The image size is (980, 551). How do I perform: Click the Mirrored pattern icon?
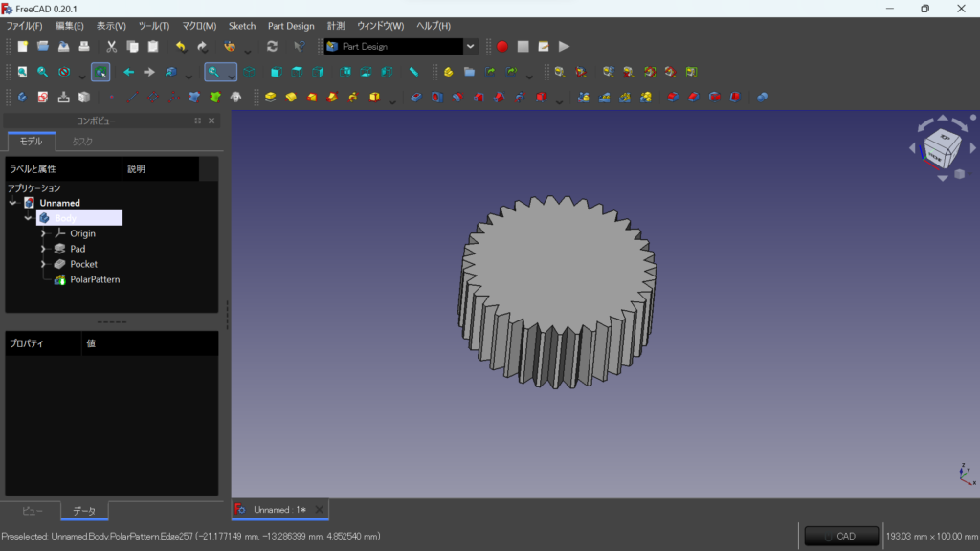pos(584,97)
